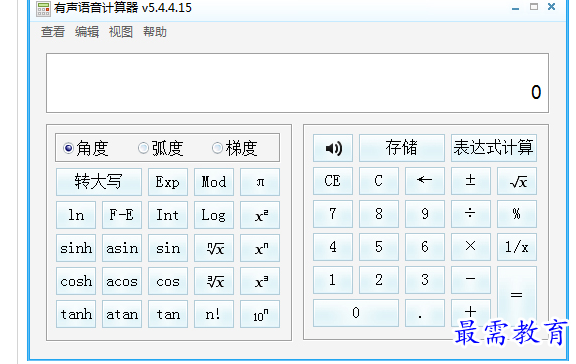Click the tanh button
The image size is (576, 364).
(76, 314)
